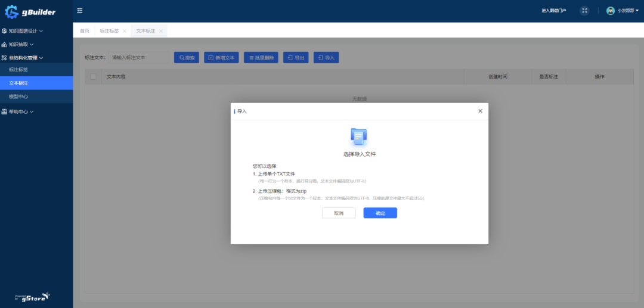Close the 文本标注 tab
The width and height of the screenshot is (644, 308).
[160, 31]
